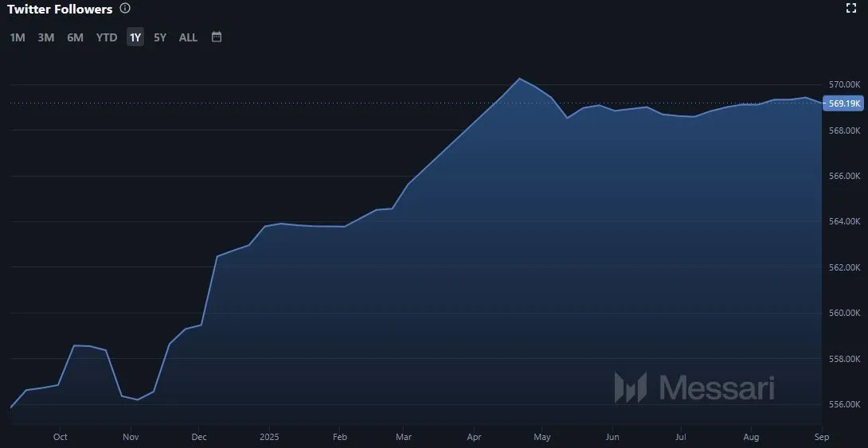Click the Dec x-axis label
This screenshot has width=868, height=448.
point(199,437)
